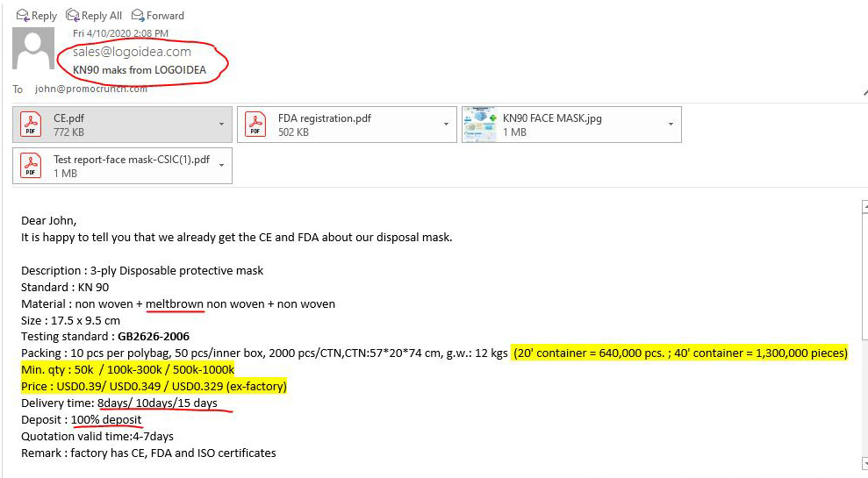Click the text 'Dear John,'
Screen dimensions: 868x478
pos(49,221)
